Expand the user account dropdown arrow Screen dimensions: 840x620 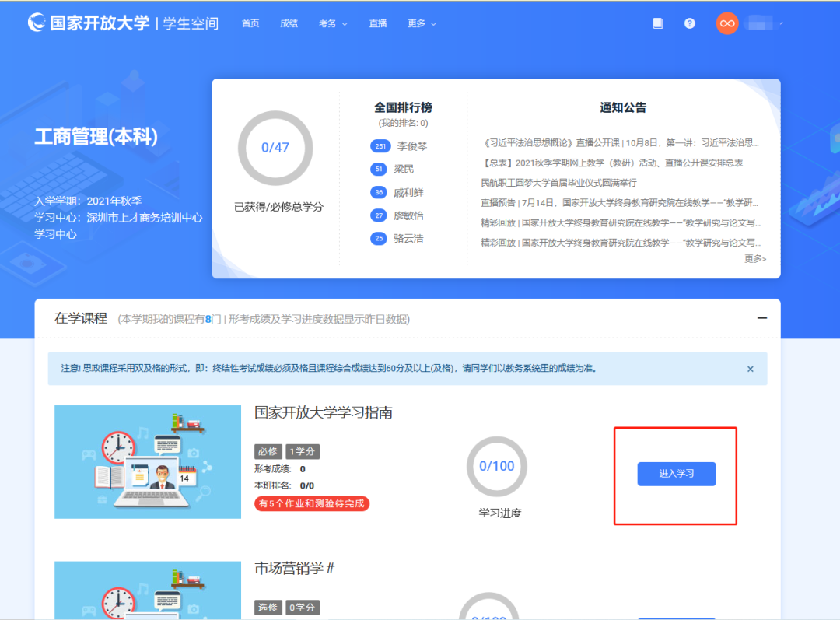(x=781, y=23)
